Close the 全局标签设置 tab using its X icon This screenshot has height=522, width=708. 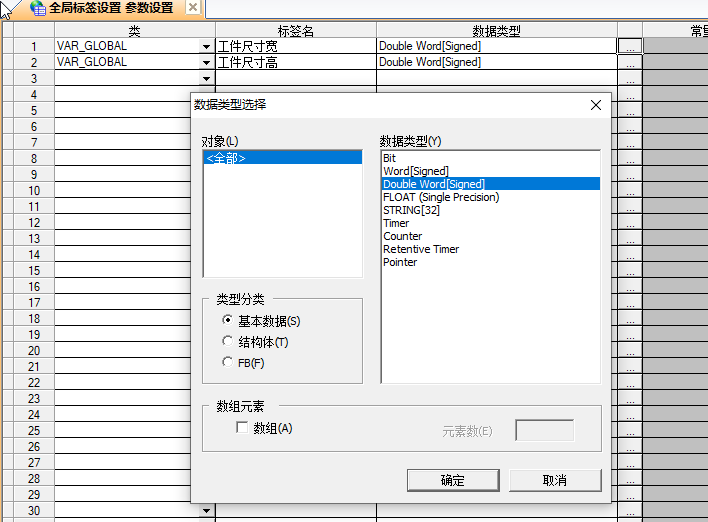click(193, 8)
